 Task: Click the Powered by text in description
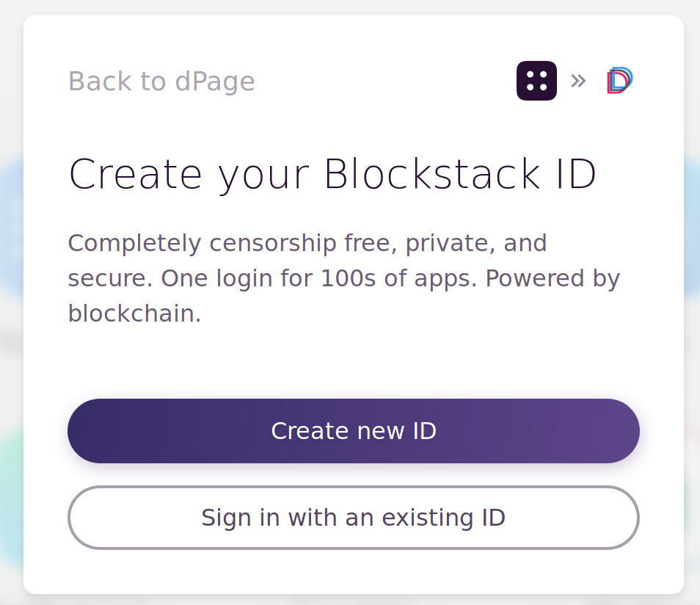tap(553, 278)
